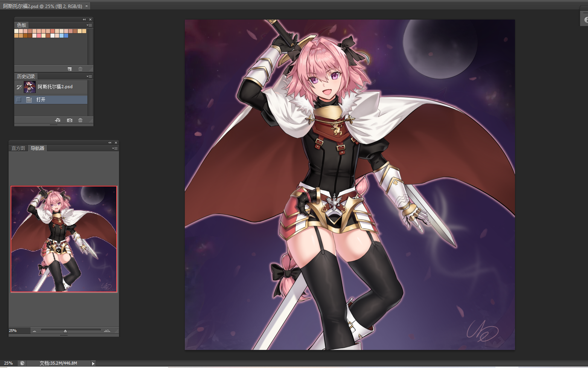This screenshot has width=588, height=368.
Task: Set history brush source for 阿斯托尔福2.psd snapshot
Action: coord(19,87)
